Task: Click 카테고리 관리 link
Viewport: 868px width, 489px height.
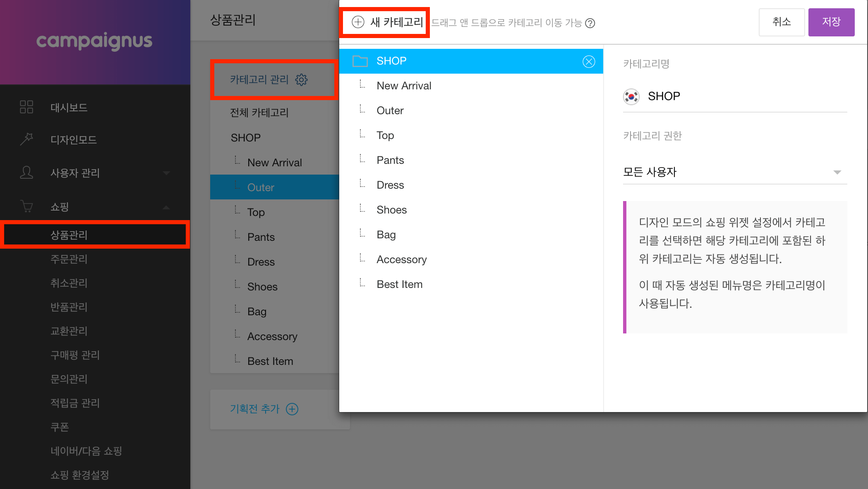Action: 259,80
